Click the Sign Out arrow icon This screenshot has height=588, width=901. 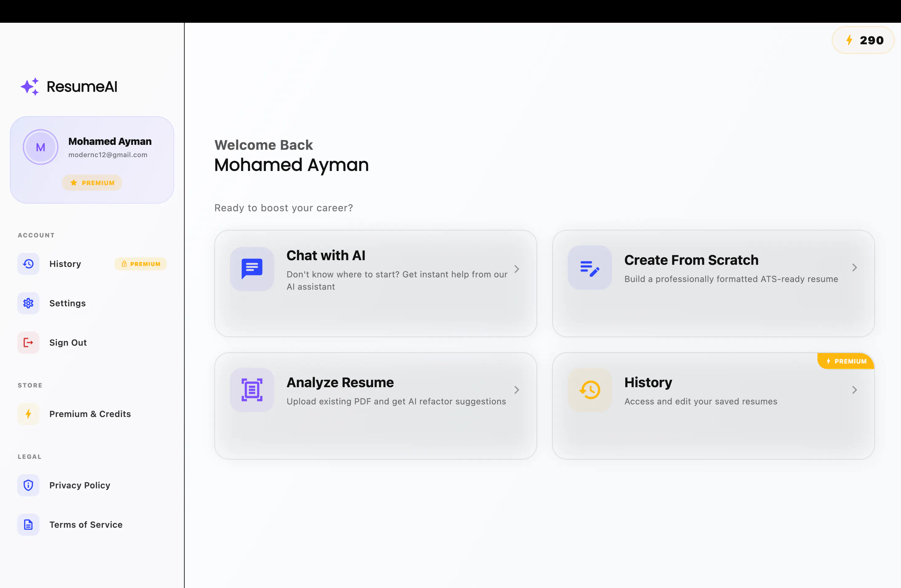coord(28,342)
